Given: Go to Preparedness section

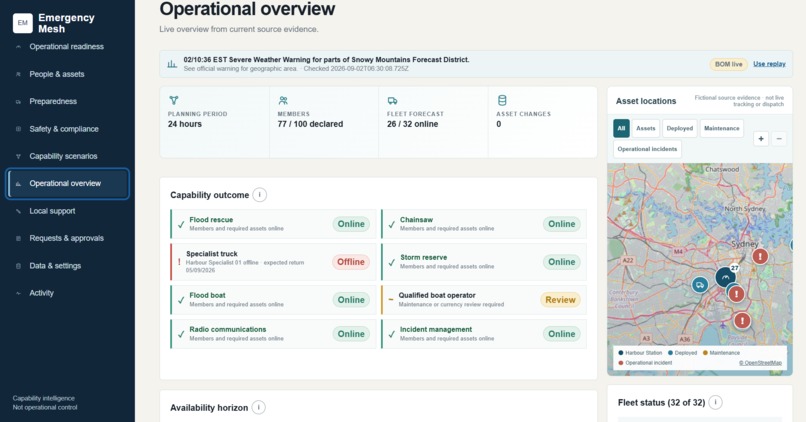Looking at the screenshot, I should [67, 101].
